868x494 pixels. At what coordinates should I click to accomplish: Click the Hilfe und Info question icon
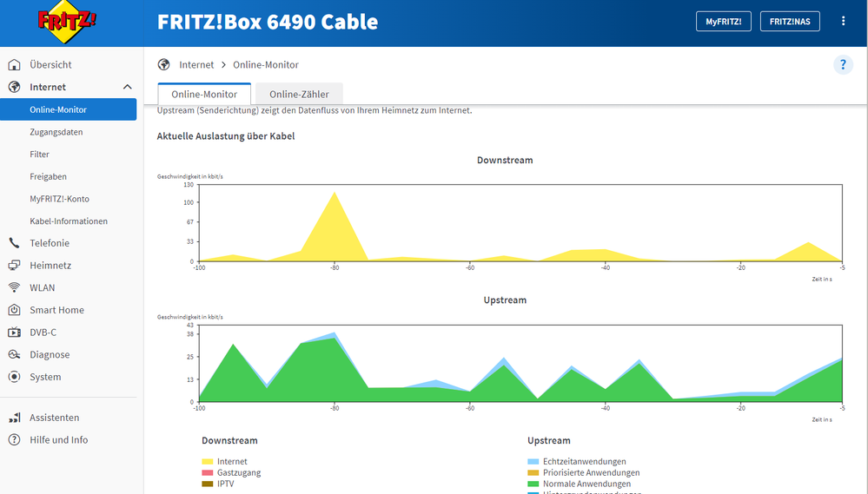pos(15,440)
